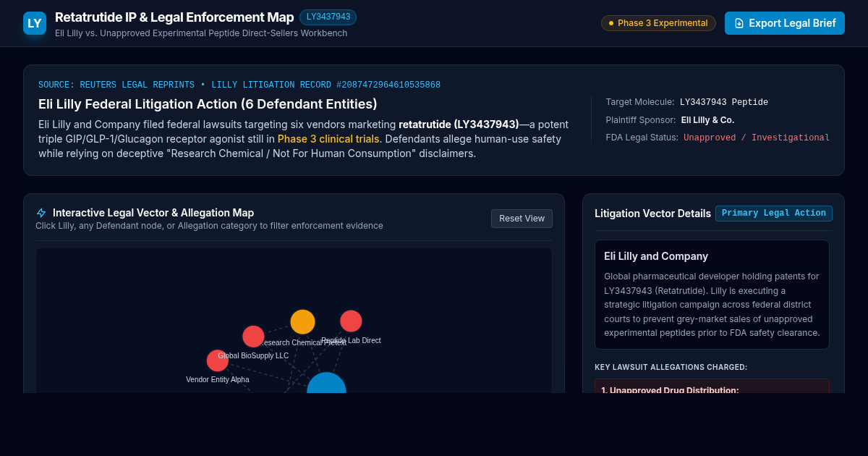Click the LY3437943 Peptide target molecule value

pos(724,102)
